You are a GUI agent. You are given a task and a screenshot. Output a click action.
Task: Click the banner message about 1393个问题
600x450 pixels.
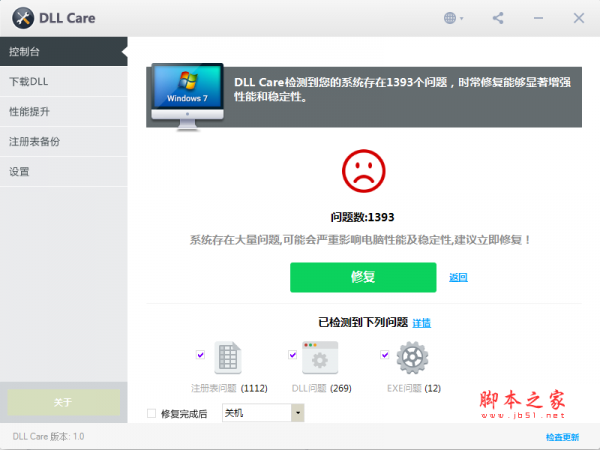[402, 89]
